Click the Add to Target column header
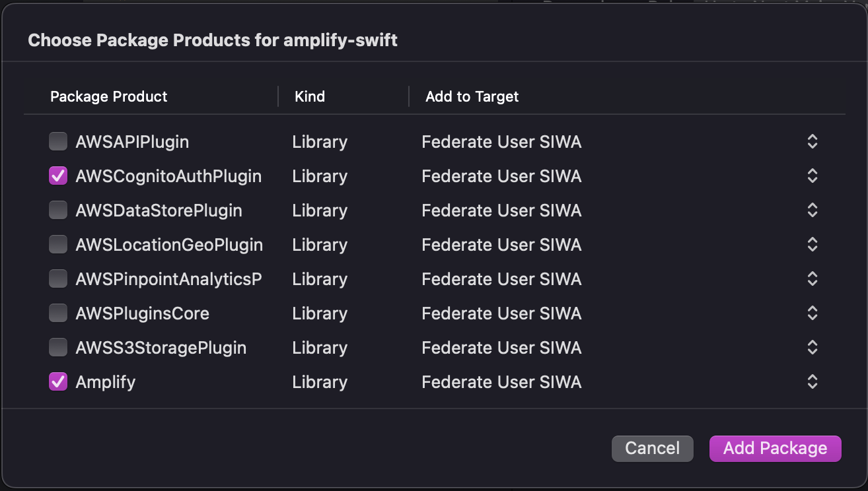The width and height of the screenshot is (868, 491). (472, 96)
